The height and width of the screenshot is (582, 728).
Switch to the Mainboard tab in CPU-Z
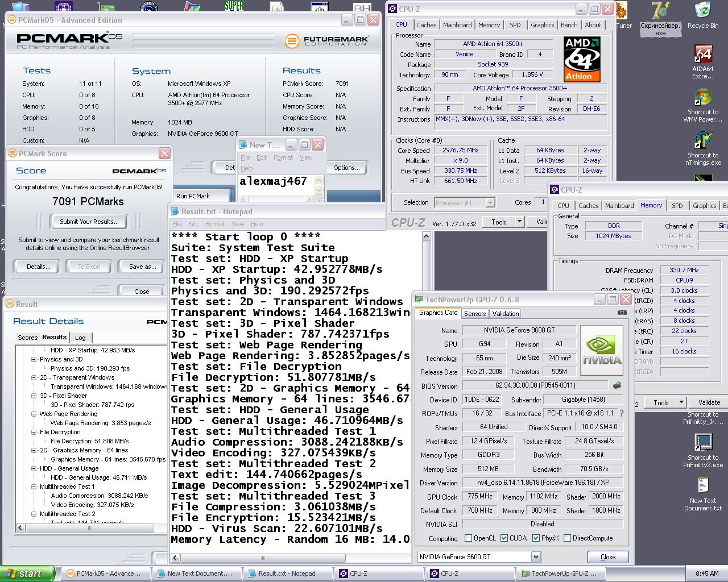click(457, 25)
